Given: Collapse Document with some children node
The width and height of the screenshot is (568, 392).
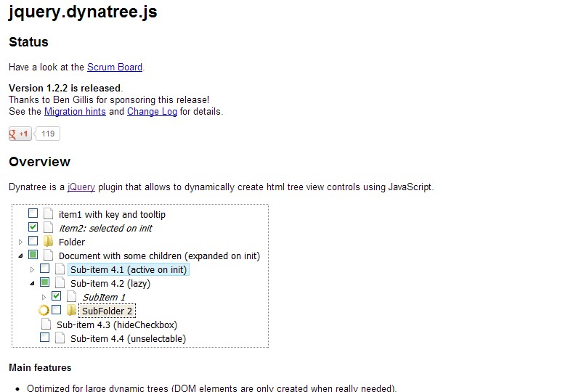Looking at the screenshot, I should click(20, 256).
